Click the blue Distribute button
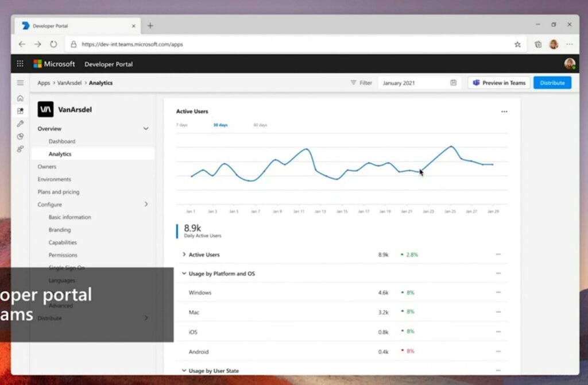588x385 pixels. click(552, 83)
